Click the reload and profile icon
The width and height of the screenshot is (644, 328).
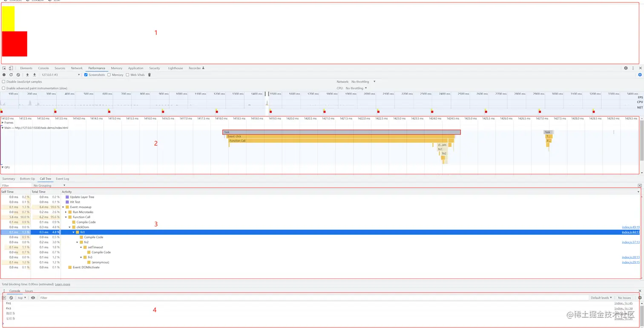coord(11,75)
